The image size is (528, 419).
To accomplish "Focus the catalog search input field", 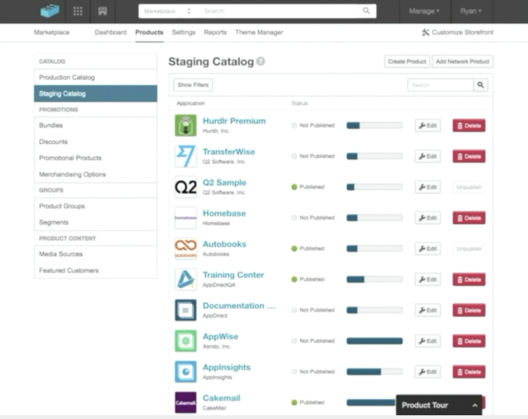I will pos(440,85).
